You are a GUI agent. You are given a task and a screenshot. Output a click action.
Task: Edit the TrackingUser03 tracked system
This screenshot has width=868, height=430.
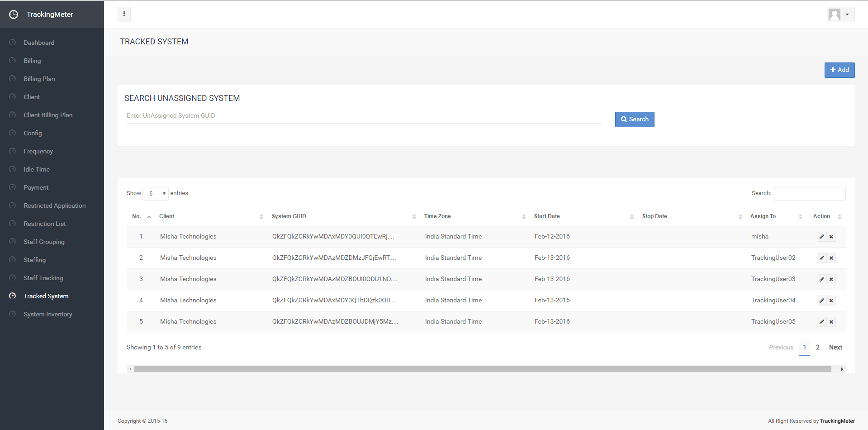pos(821,279)
